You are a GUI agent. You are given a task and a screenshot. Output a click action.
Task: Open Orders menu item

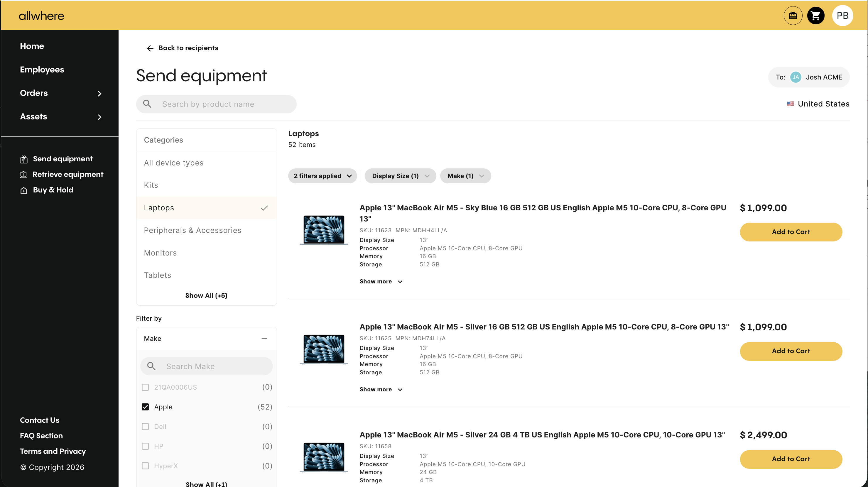(34, 93)
